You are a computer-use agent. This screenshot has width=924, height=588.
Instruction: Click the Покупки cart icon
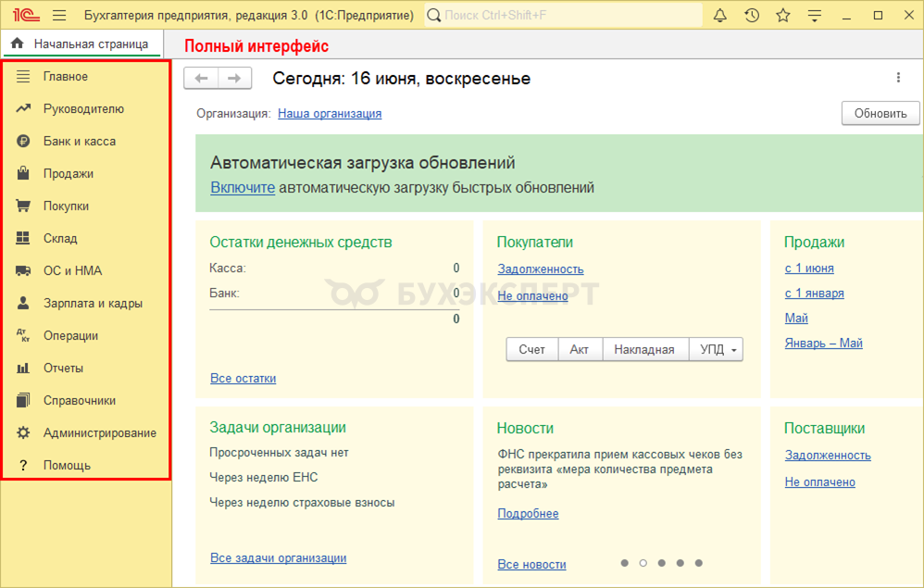(23, 206)
